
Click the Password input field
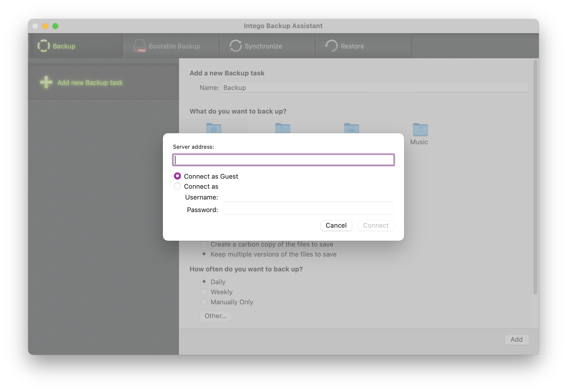(308, 210)
